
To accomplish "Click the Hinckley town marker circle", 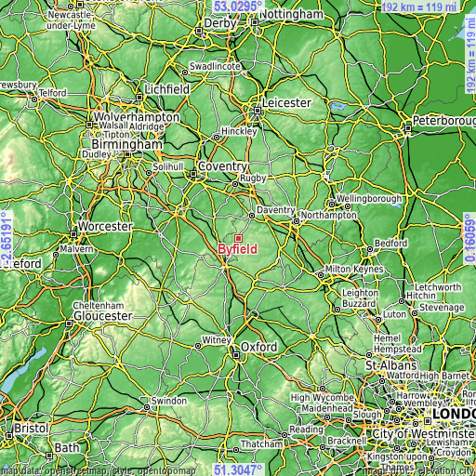I will pyautogui.click(x=217, y=138).
